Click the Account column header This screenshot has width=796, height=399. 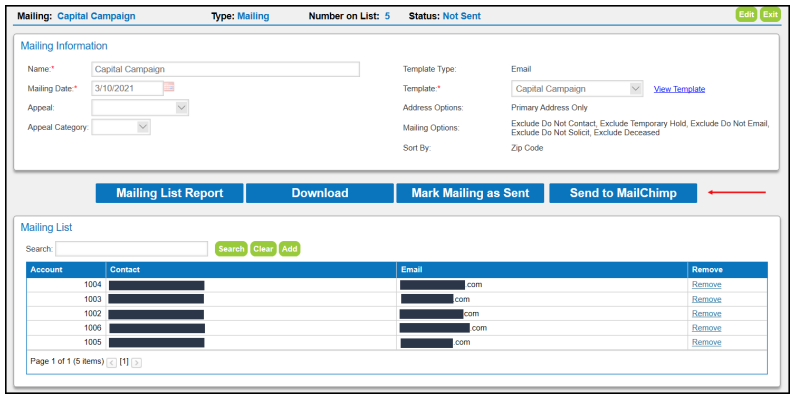[x=66, y=270]
